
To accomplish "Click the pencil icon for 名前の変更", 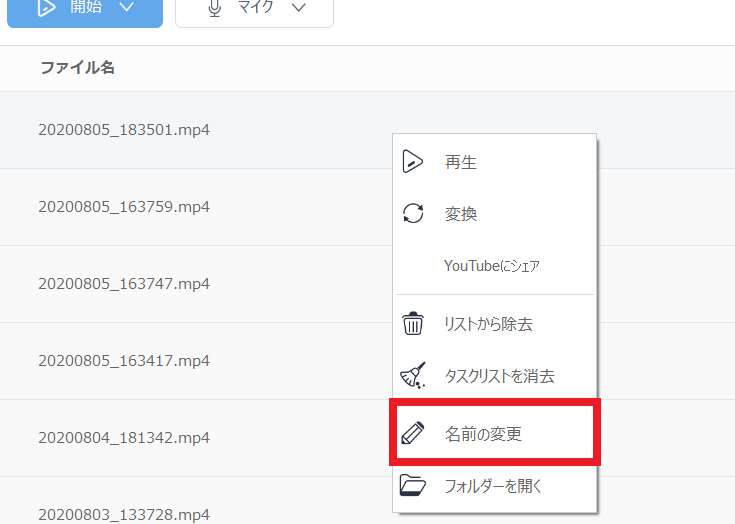I will coord(412,434).
